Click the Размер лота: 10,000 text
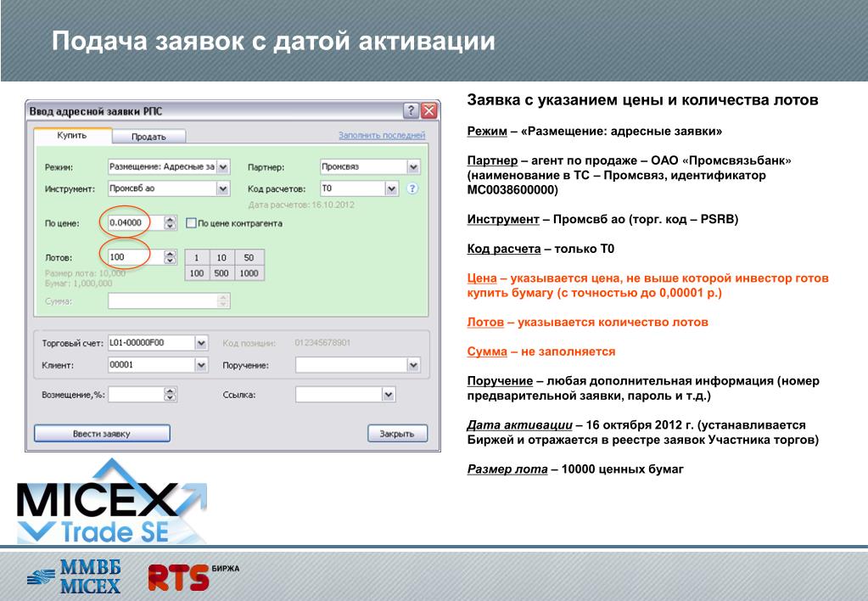The width and height of the screenshot is (868, 601). [x=85, y=273]
